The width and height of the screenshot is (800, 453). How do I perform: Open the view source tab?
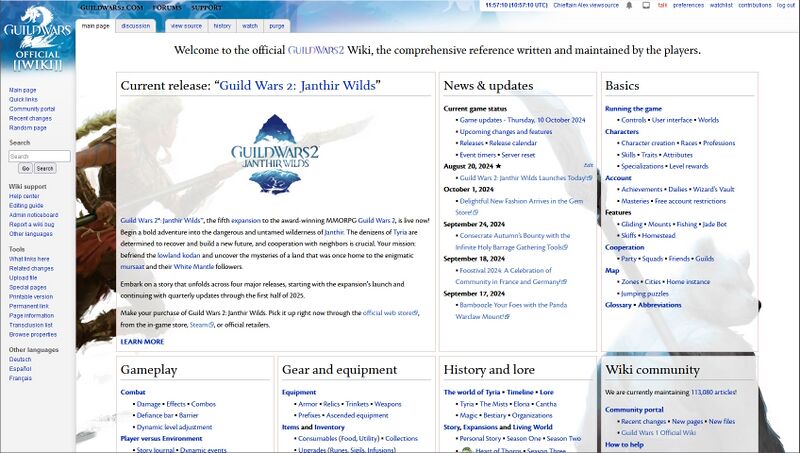click(186, 26)
